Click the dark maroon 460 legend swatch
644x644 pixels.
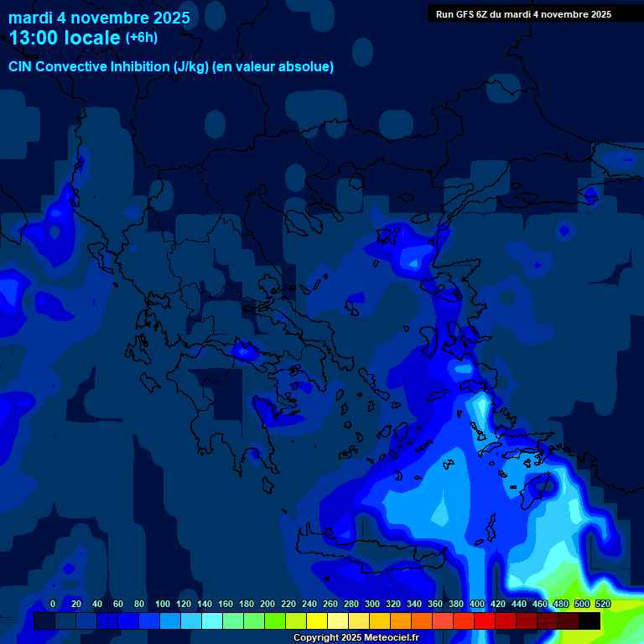tap(527, 621)
